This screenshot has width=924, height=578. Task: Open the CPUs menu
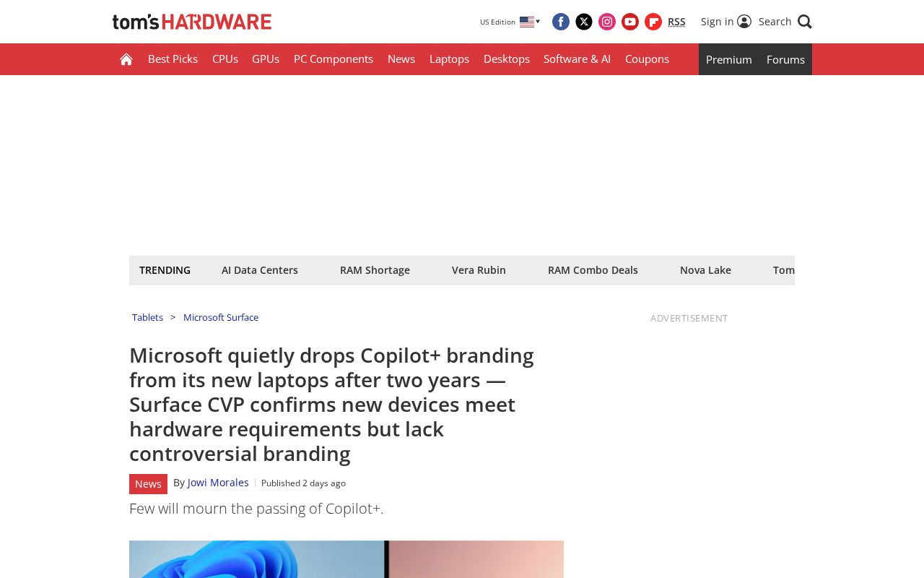click(225, 59)
